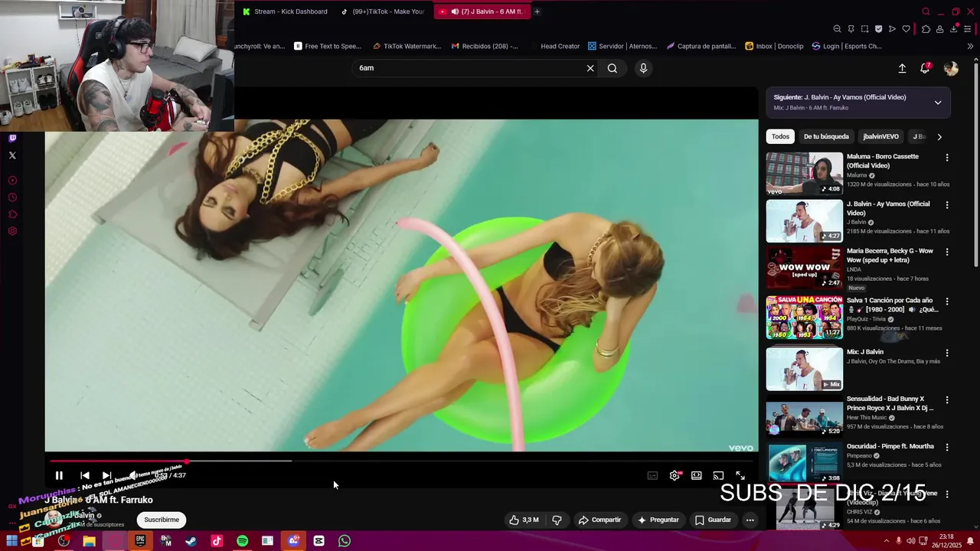Click the 'Preguntar' button

658,520
